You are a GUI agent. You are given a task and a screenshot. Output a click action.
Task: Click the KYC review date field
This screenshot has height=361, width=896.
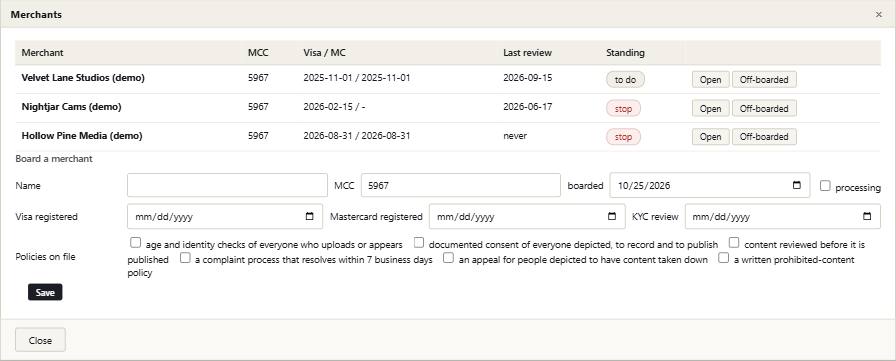(x=783, y=216)
